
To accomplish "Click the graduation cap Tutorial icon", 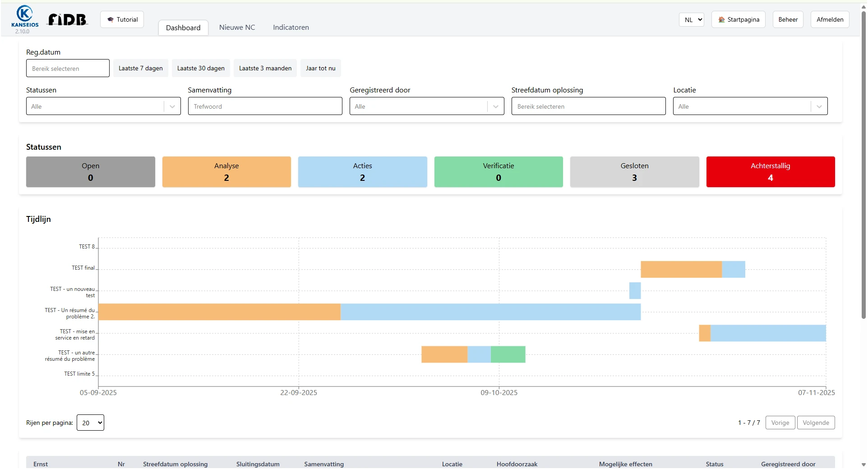I will (110, 19).
